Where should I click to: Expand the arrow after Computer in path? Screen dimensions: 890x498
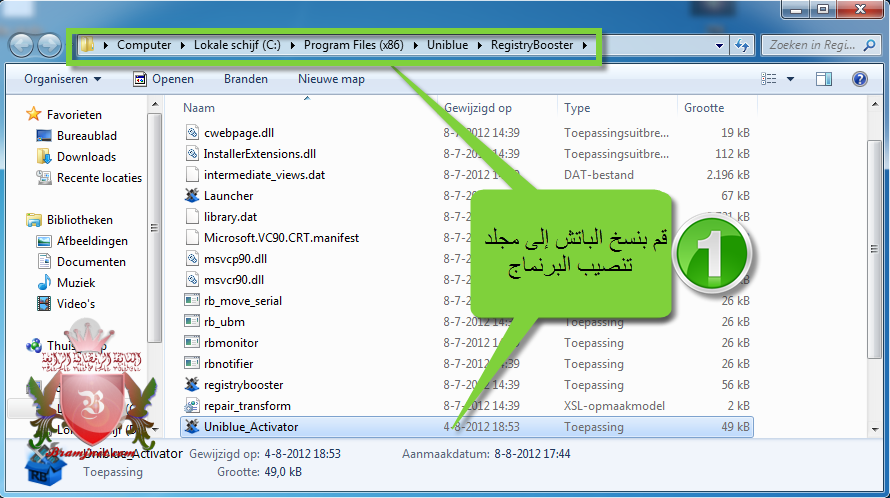[182, 45]
